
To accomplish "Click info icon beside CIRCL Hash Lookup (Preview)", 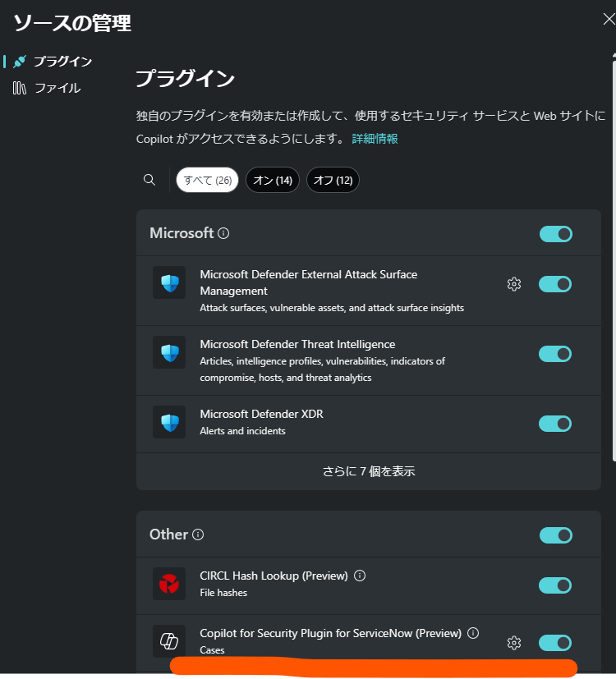I will (x=360, y=576).
